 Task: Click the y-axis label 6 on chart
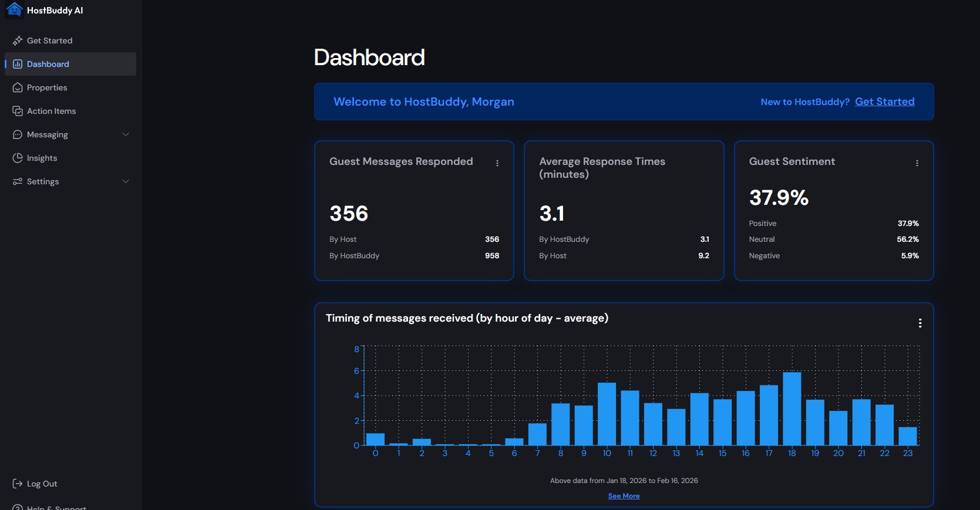tap(356, 371)
